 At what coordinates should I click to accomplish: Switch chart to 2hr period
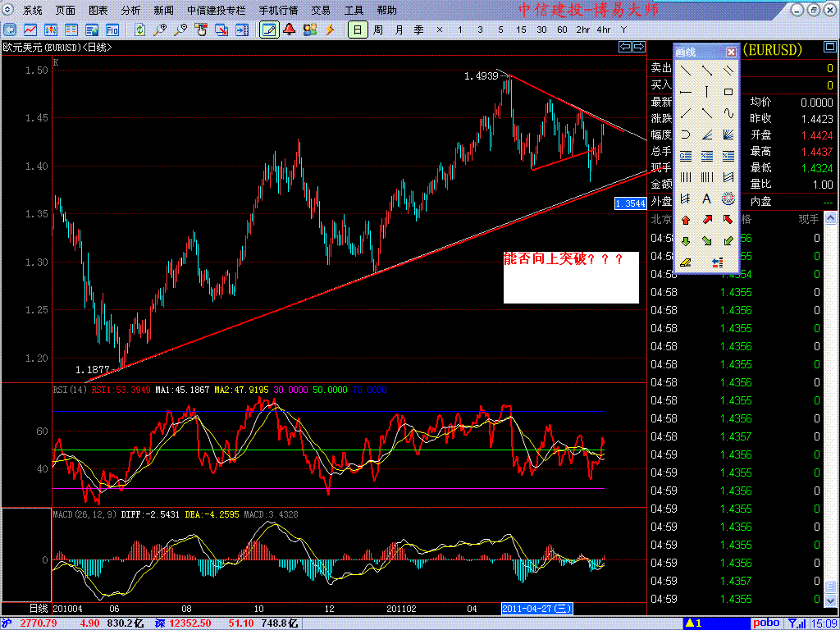click(583, 30)
